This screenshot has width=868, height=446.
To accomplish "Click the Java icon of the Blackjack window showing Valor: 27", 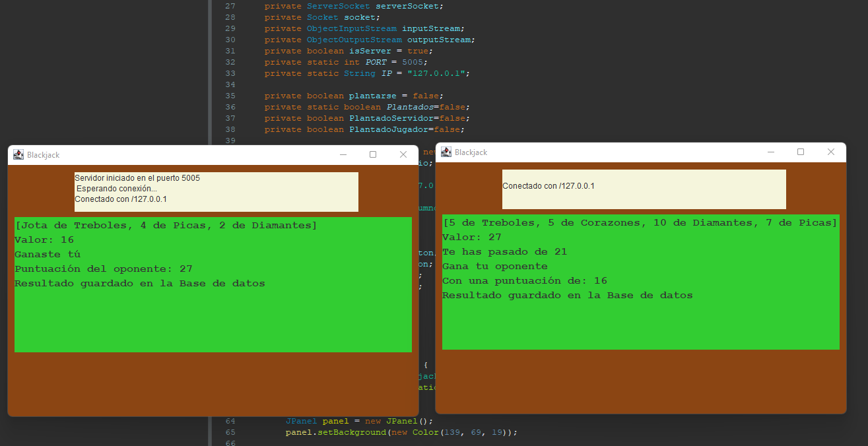I will (446, 152).
